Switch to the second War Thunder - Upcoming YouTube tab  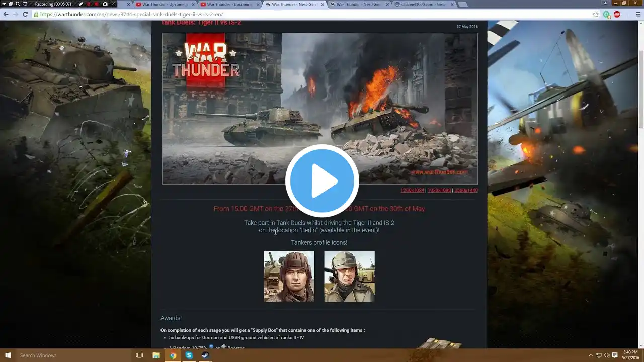229,4
